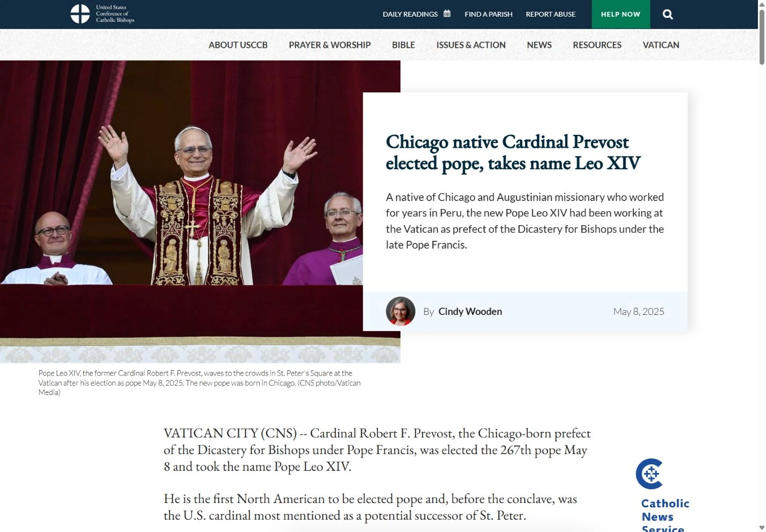Click the scrollbar down arrow
The image size is (766, 532).
point(762,528)
